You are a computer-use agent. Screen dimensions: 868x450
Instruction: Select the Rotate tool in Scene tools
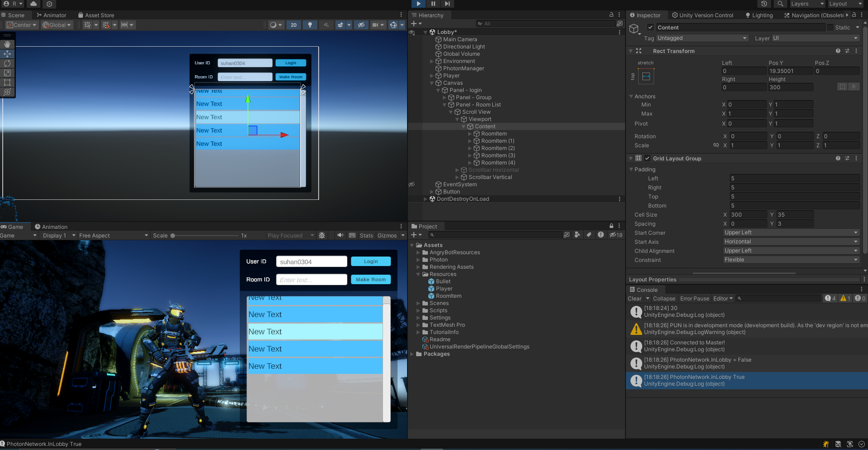pos(7,63)
